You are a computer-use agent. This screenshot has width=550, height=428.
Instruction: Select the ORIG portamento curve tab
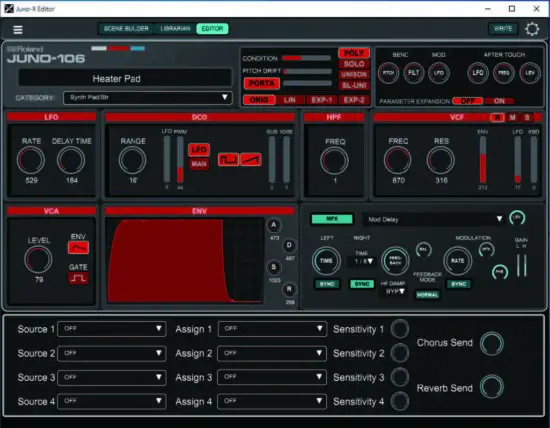[x=259, y=100]
